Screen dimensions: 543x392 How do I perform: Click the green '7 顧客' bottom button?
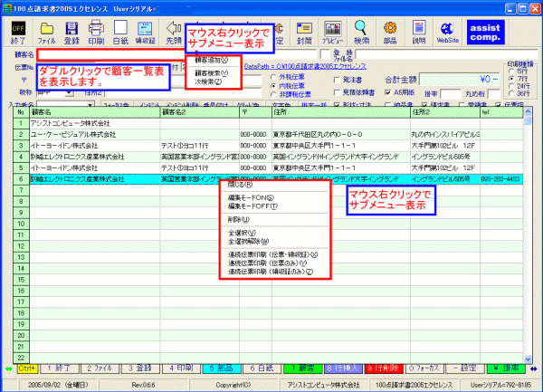(x=301, y=368)
